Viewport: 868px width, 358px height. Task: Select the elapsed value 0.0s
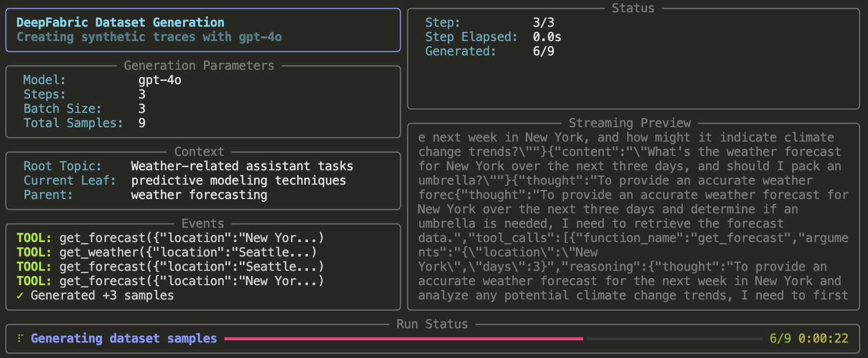click(547, 37)
